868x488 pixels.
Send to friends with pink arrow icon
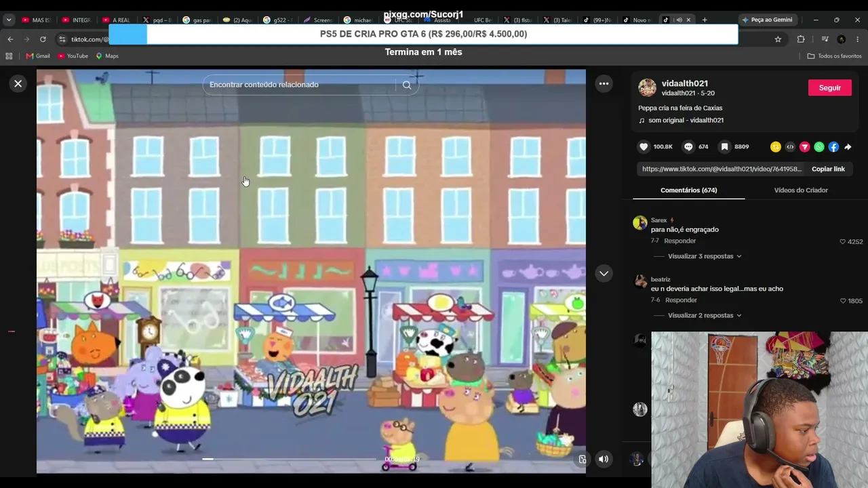(x=805, y=146)
